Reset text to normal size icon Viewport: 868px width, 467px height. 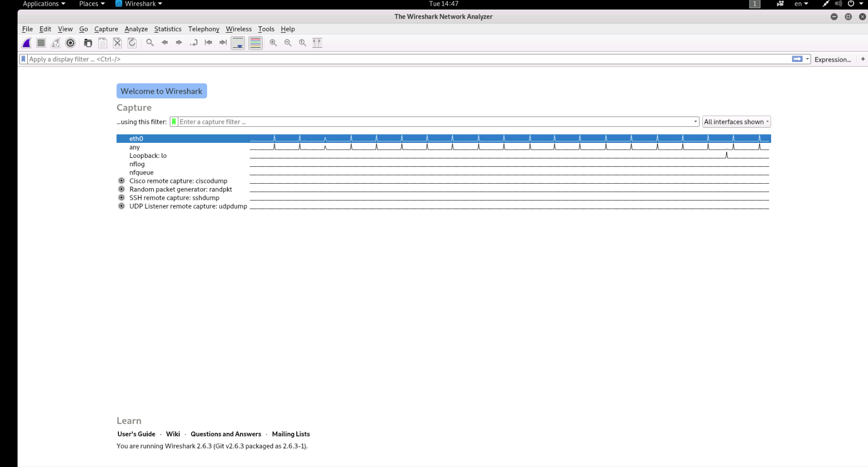tap(303, 43)
